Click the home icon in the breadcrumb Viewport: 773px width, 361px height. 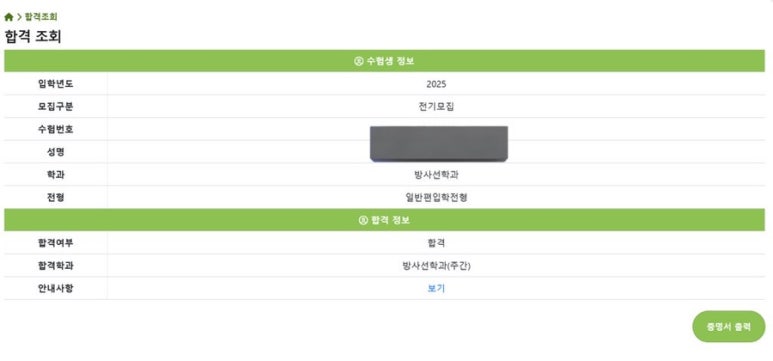click(8, 17)
